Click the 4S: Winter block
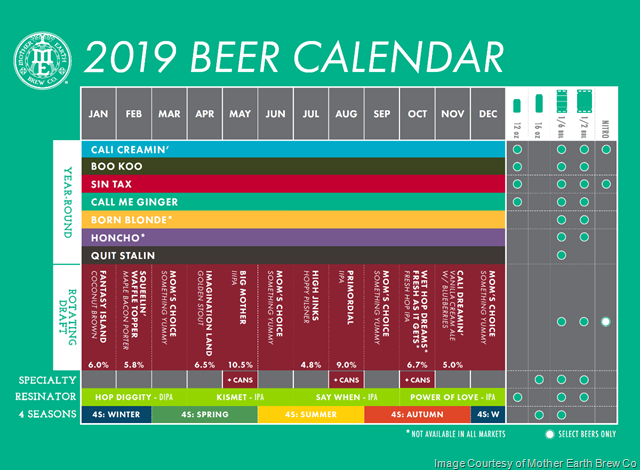The height and width of the screenshot is (470, 640). pyautogui.click(x=116, y=415)
